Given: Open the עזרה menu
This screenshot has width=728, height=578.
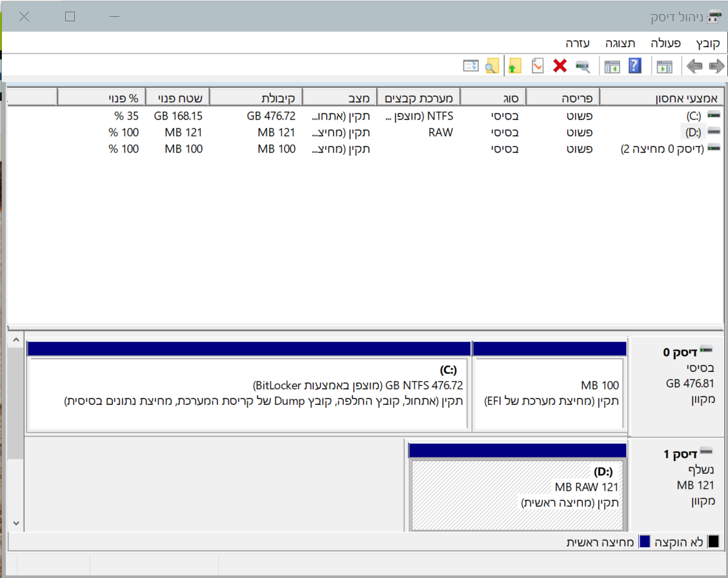Looking at the screenshot, I should tap(578, 43).
